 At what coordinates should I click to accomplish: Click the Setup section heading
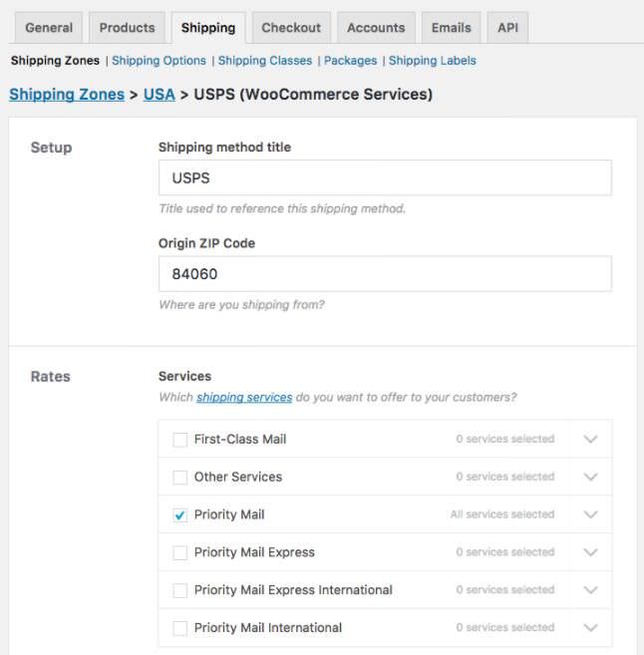click(x=51, y=148)
